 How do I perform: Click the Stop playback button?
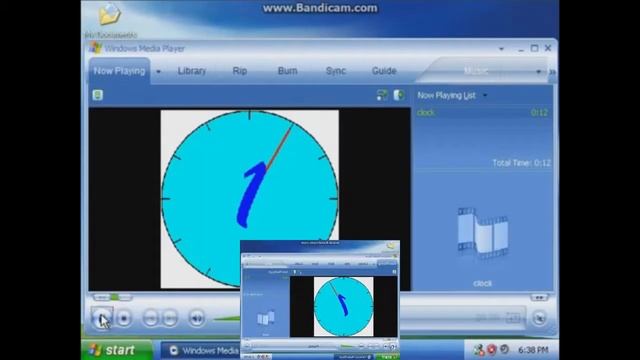pyautogui.click(x=124, y=318)
